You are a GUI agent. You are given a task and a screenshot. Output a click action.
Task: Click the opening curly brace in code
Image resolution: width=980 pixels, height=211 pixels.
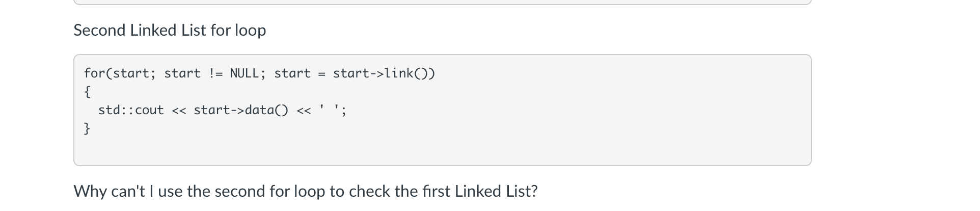coord(87,92)
